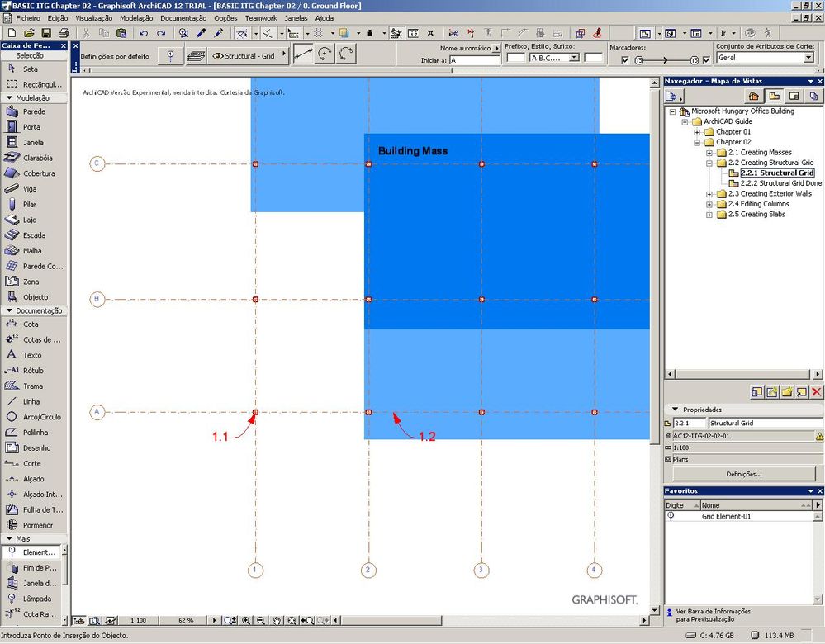Open a file with the folder icon
825x644 pixels.
29,33
